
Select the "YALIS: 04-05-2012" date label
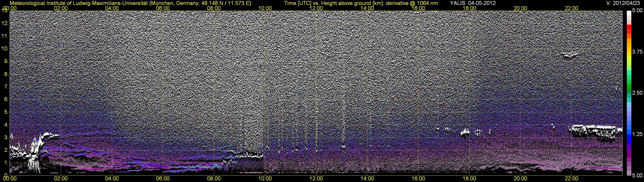coord(473,3)
